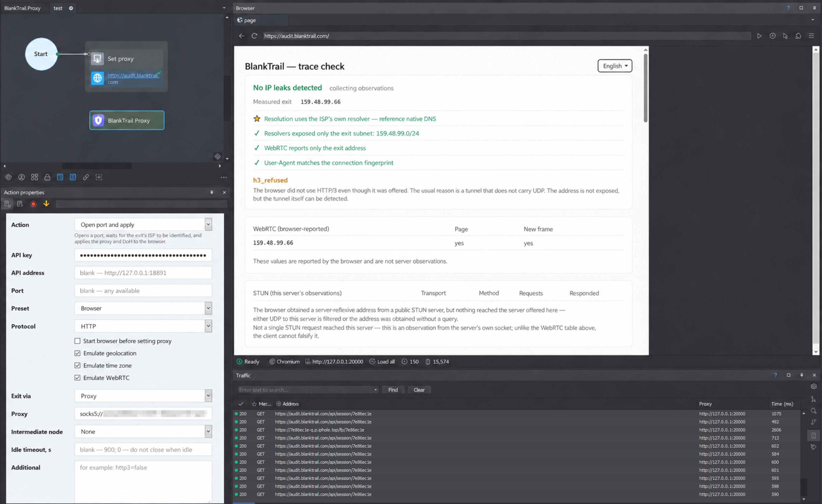Click the Clear button in Traffic
822x504 pixels.
pyautogui.click(x=419, y=390)
